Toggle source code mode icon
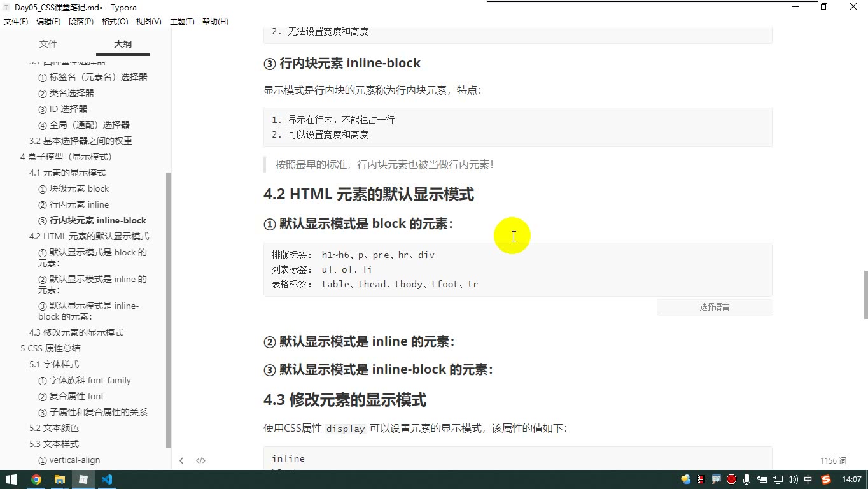Screen dimensions: 868x489 coord(200,460)
